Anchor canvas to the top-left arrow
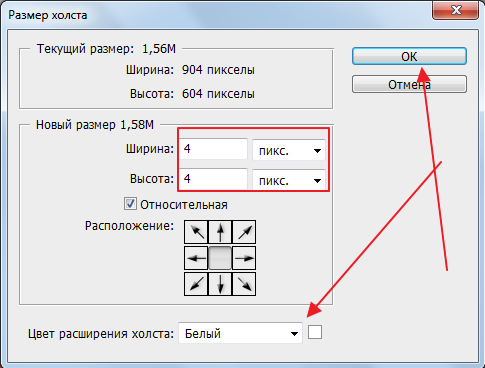The image size is (485, 368). coord(196,232)
